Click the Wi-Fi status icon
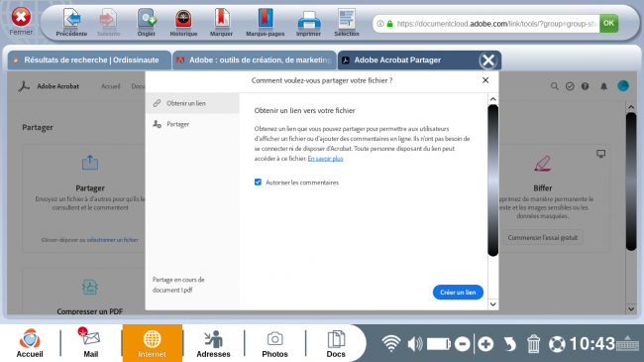The height and width of the screenshot is (362, 644). [391, 343]
